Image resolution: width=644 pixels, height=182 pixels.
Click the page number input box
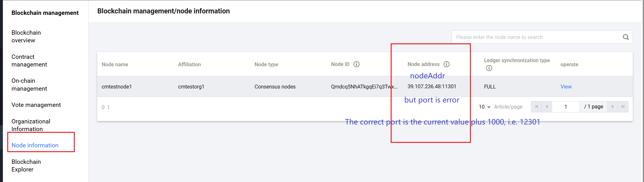[565, 107]
